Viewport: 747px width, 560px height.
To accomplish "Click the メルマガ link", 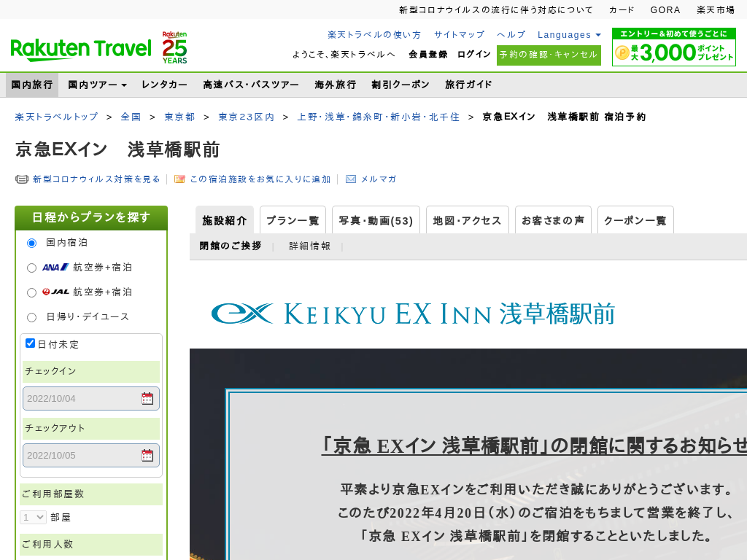I will (379, 179).
